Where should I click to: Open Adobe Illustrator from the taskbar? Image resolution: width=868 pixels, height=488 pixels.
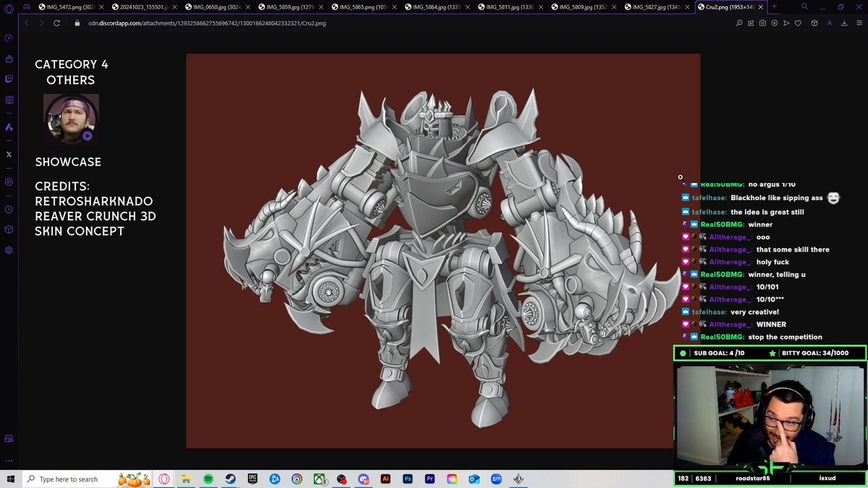386,479
